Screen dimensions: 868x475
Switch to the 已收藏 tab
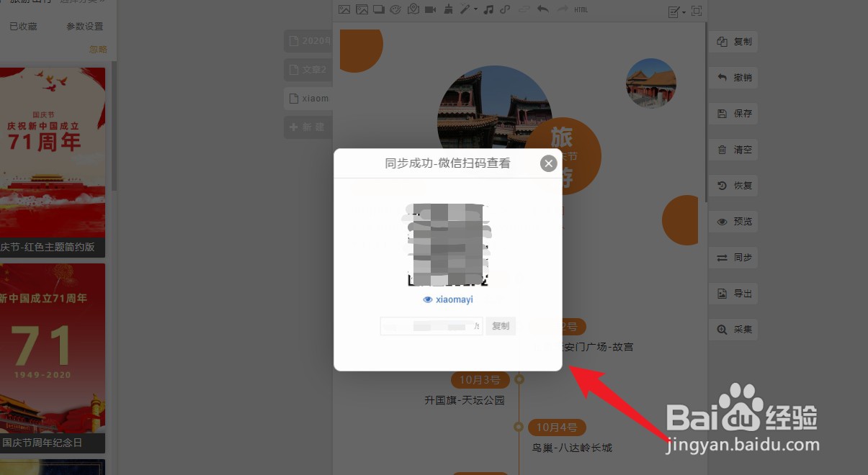[x=23, y=27]
